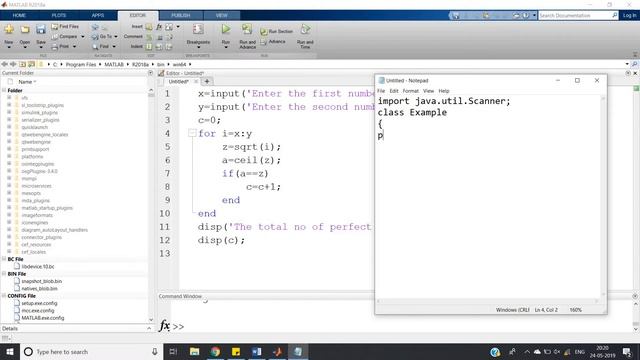This screenshot has height=360, width=640.
Task: Go up one folder level icon
Action: click(22, 64)
